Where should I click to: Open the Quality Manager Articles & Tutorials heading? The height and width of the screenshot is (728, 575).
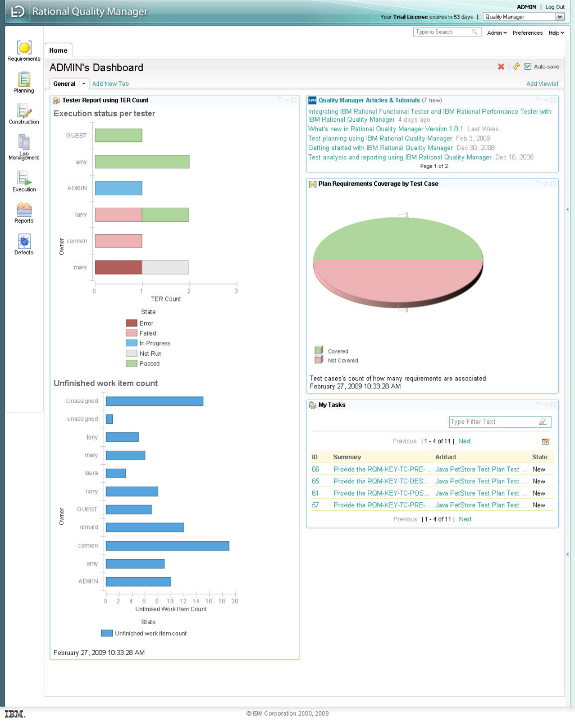[369, 100]
